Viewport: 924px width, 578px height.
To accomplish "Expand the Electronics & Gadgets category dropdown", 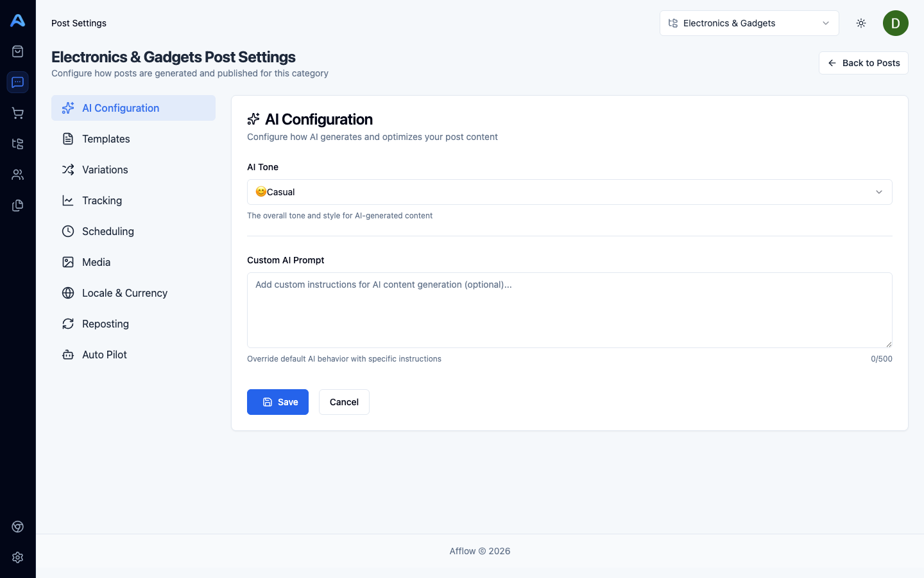I will (749, 23).
